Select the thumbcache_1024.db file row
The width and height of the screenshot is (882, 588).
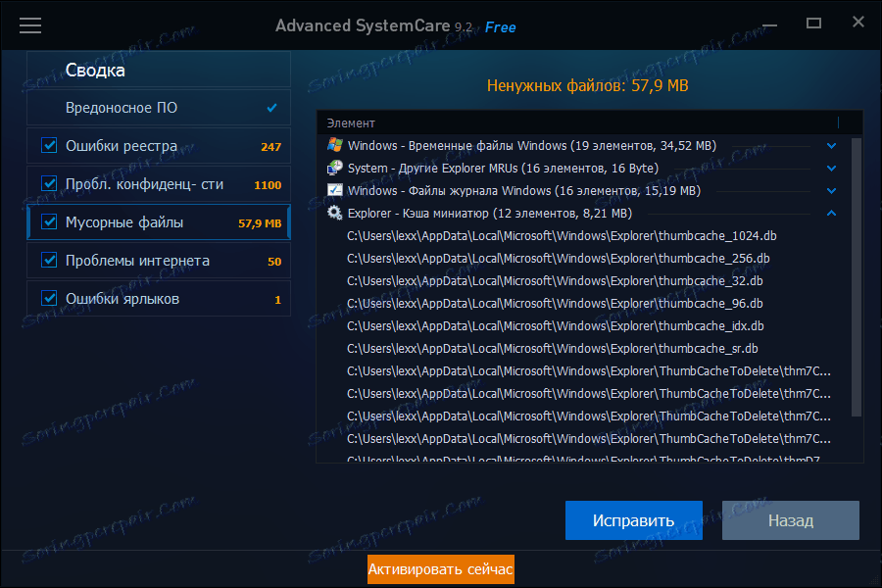pos(563,236)
